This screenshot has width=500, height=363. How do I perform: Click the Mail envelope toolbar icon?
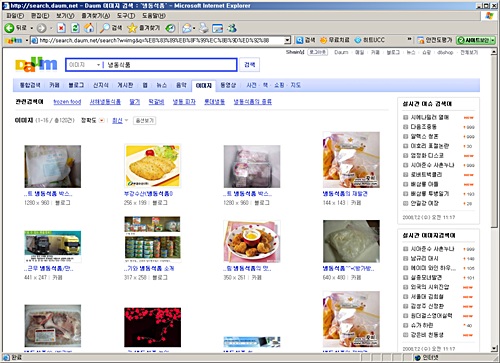(x=187, y=28)
